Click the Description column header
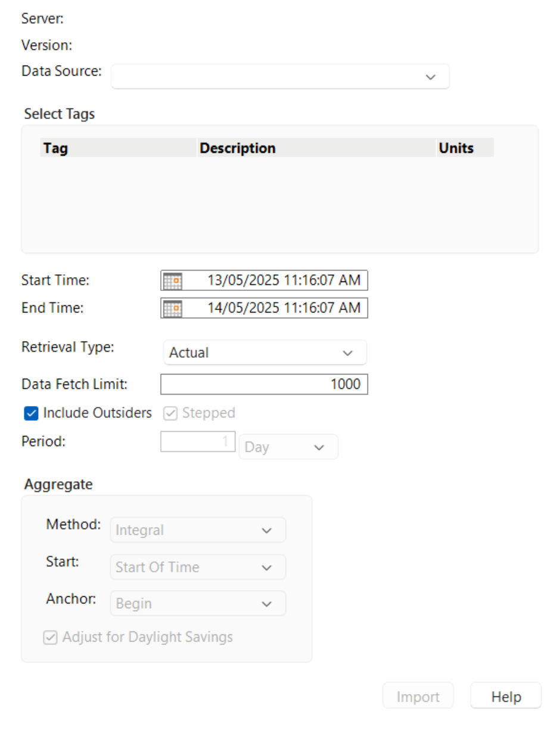Screen dimensions: 560x731 [x=237, y=148]
